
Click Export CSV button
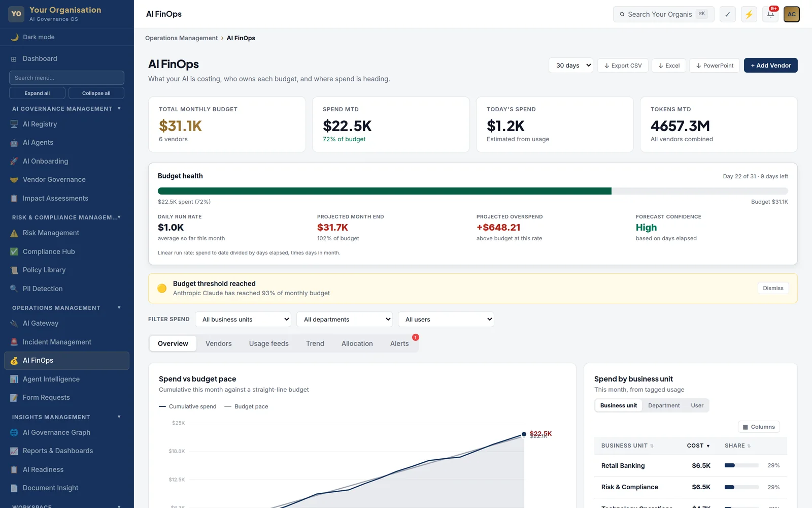click(x=623, y=66)
